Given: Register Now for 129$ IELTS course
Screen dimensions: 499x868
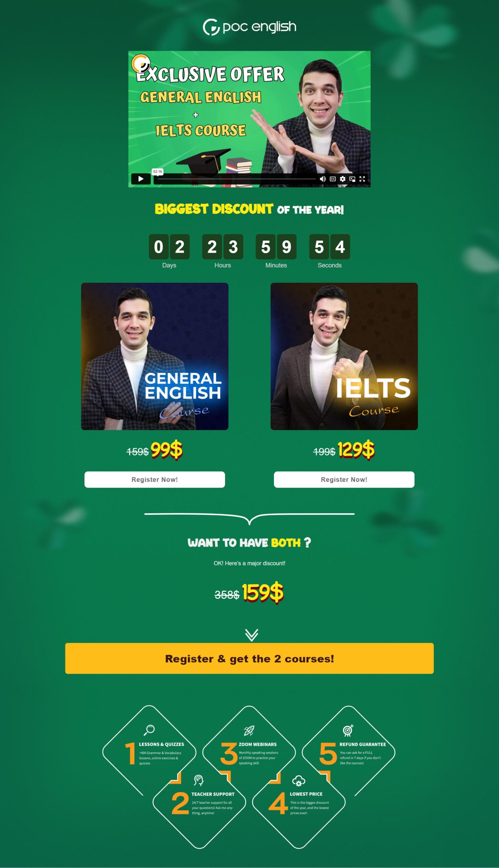Looking at the screenshot, I should pos(344,479).
